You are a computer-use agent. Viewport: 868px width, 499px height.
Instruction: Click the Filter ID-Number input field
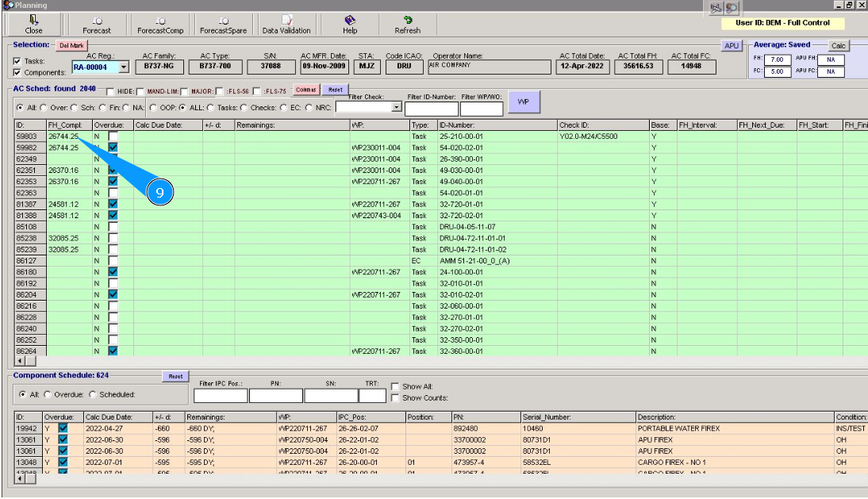tap(432, 109)
